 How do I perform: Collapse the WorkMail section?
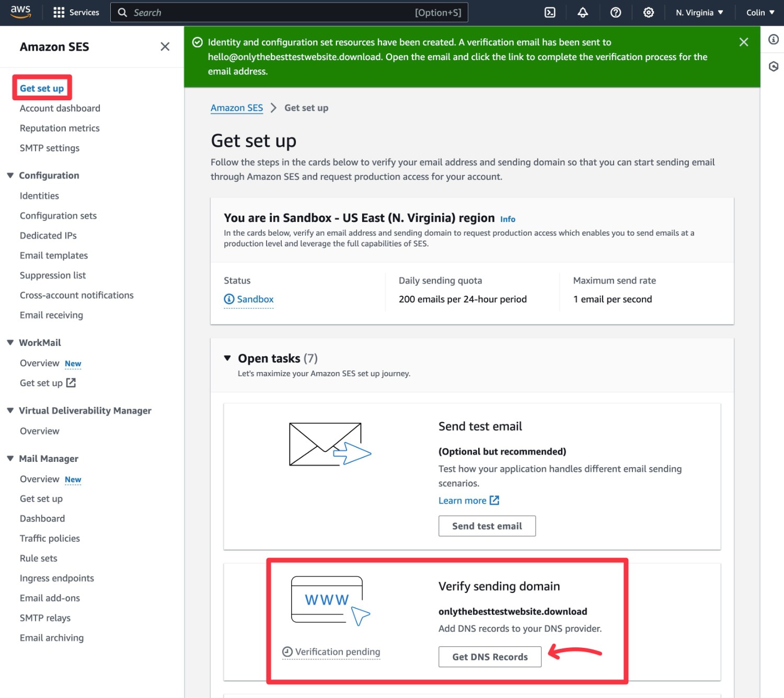[x=10, y=342]
